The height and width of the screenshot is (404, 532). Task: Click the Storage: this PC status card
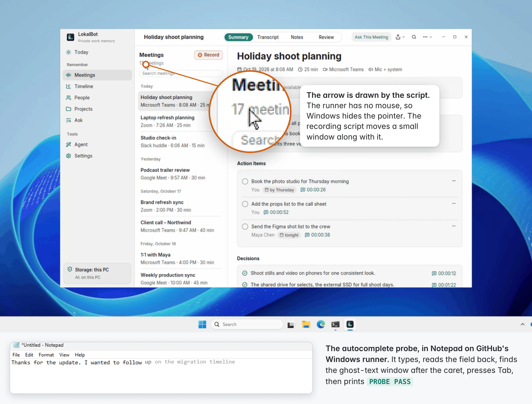97,273
